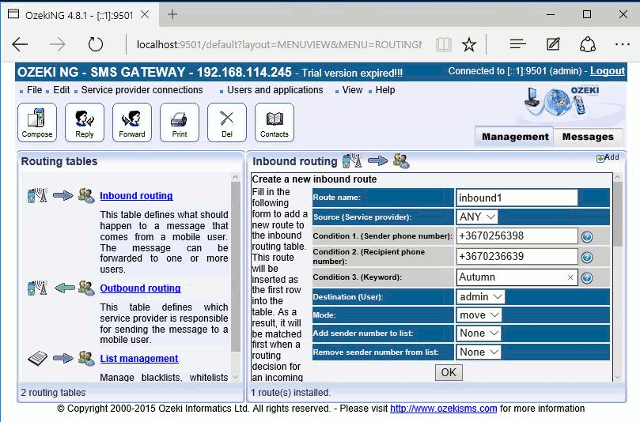
Task: Open the Outbound routing link
Action: (140, 288)
